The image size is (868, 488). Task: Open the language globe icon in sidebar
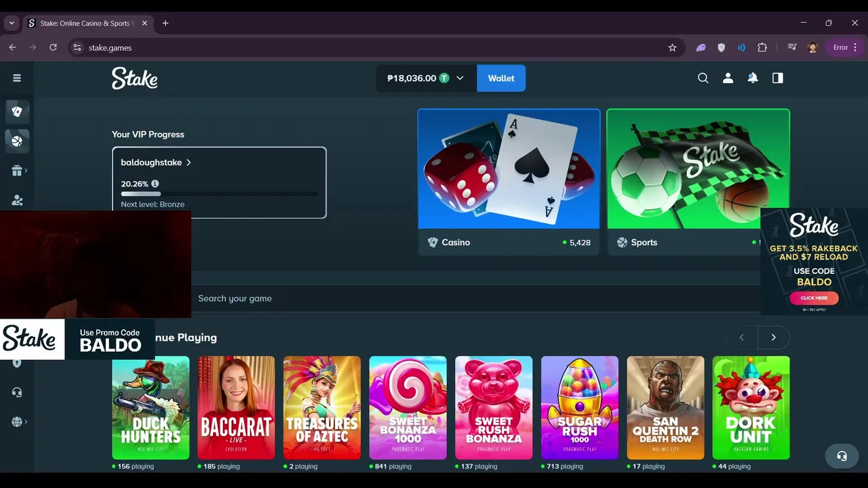(x=17, y=422)
